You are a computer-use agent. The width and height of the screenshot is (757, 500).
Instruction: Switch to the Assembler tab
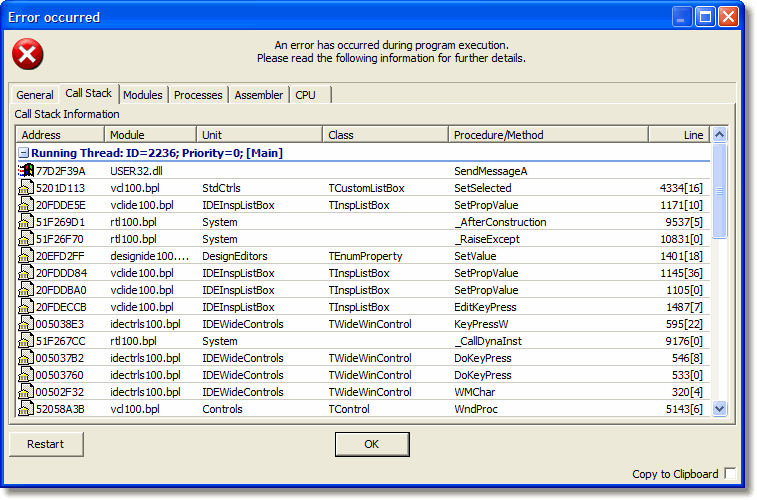(259, 95)
